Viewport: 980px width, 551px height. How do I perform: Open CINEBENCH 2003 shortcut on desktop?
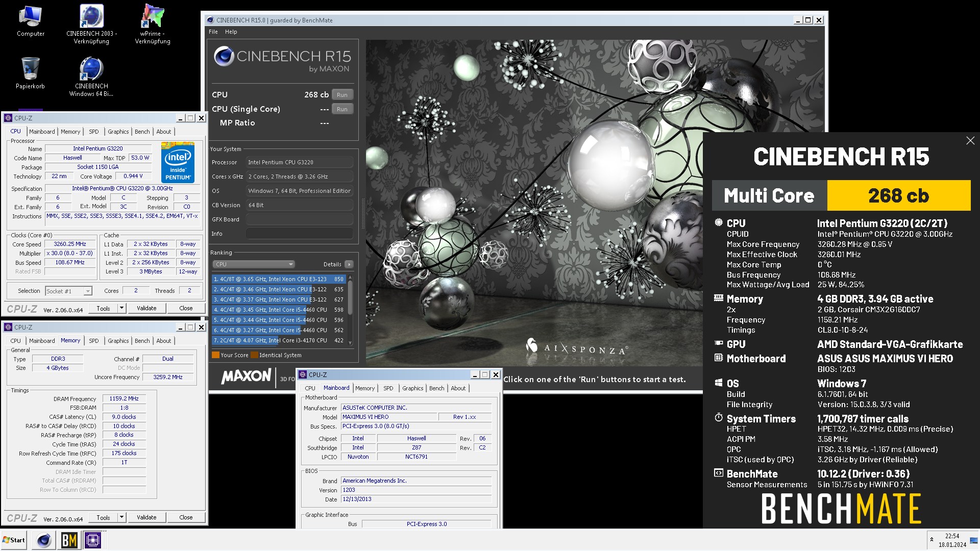coord(91,24)
